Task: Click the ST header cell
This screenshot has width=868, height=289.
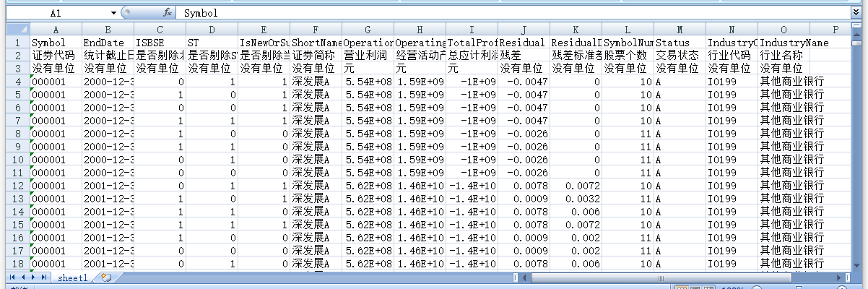Action: click(x=212, y=43)
